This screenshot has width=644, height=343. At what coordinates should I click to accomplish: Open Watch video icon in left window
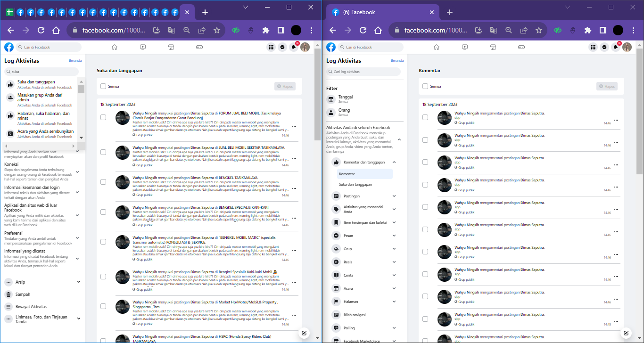pyautogui.click(x=143, y=47)
